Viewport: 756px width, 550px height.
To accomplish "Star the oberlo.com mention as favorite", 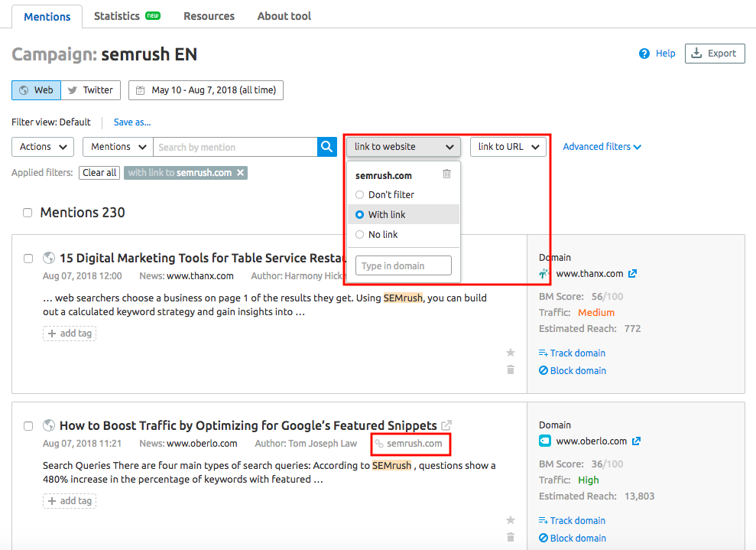I will (511, 520).
